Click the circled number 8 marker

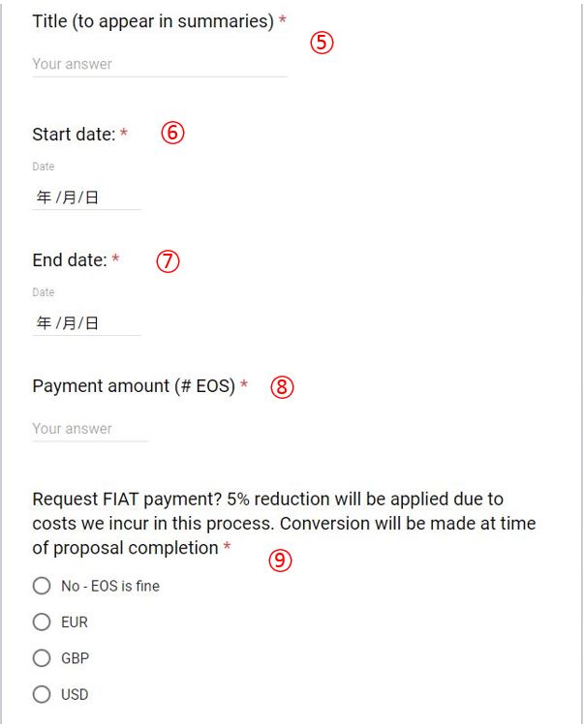point(281,387)
